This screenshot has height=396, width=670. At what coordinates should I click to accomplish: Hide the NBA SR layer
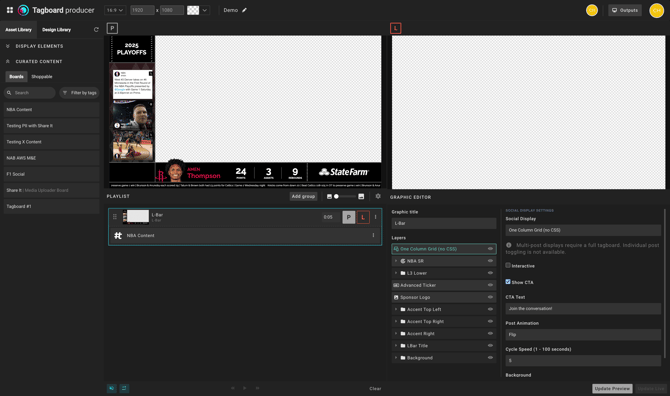490,261
